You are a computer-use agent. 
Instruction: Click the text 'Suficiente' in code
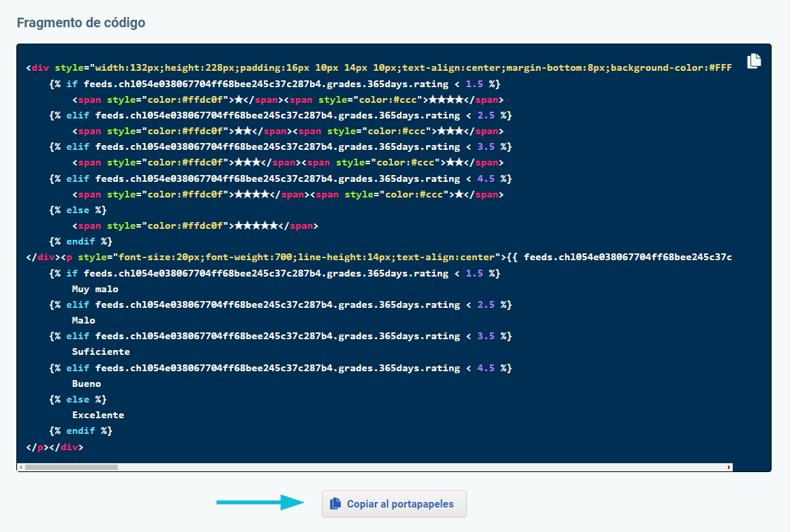pos(101,351)
